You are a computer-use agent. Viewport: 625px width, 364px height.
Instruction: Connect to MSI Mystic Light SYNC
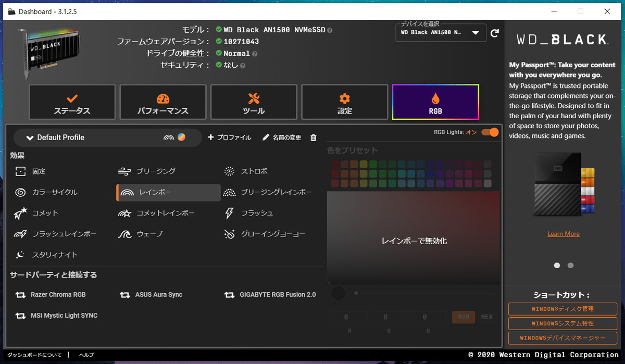tap(57, 316)
